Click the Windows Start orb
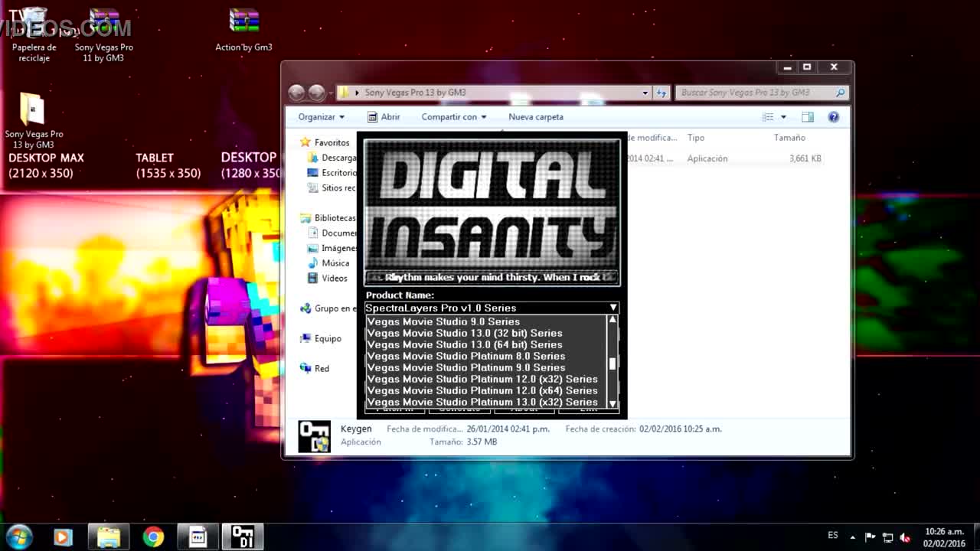The width and height of the screenshot is (980, 551). tap(18, 537)
